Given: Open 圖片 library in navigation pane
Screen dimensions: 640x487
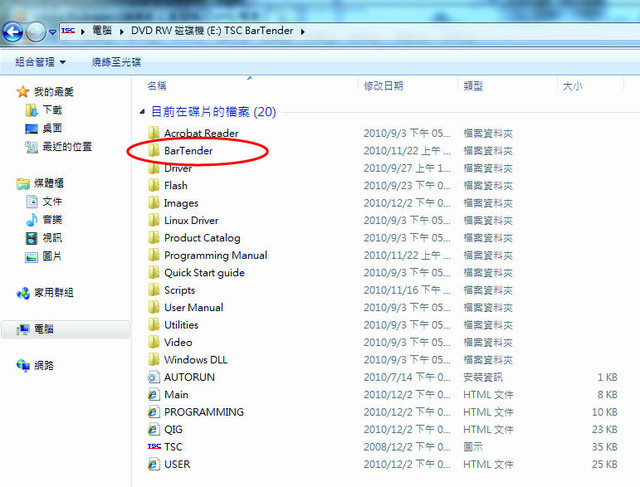Looking at the screenshot, I should tap(52, 256).
